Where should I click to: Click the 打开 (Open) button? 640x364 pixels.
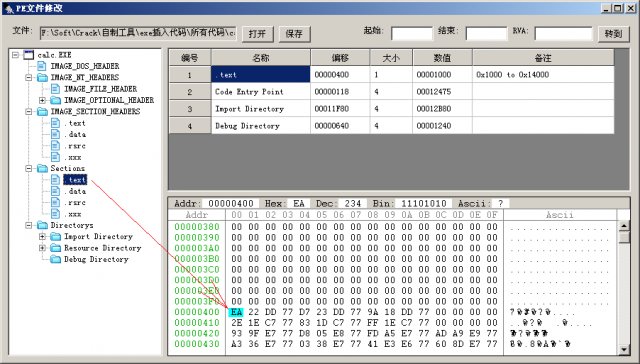point(258,34)
